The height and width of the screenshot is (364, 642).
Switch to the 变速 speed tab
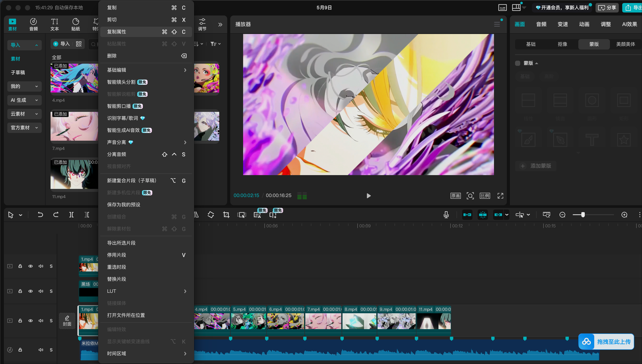click(x=562, y=24)
